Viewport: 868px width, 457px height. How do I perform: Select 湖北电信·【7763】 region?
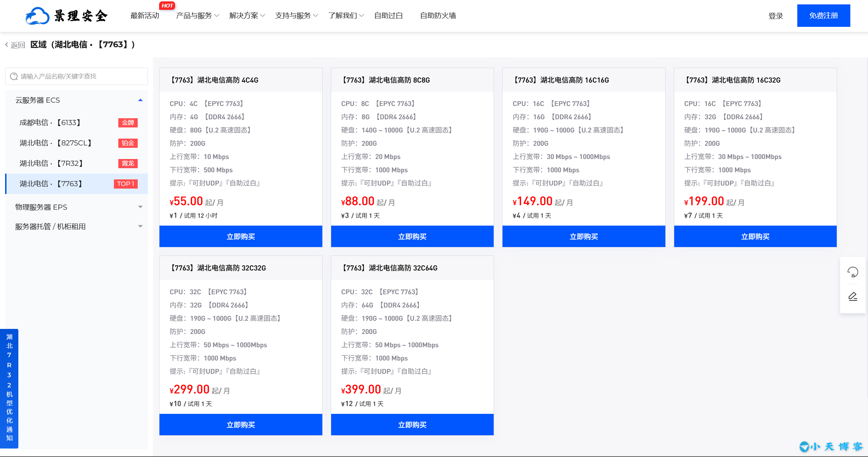point(76,184)
